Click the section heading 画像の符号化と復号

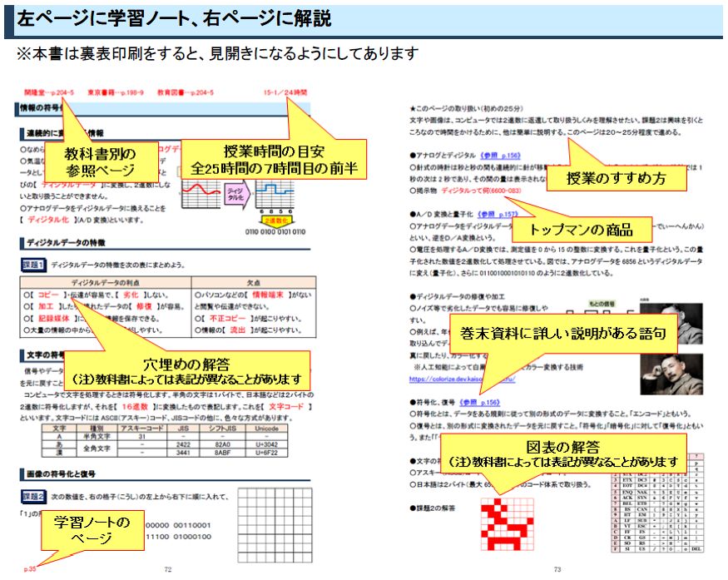tap(61, 474)
